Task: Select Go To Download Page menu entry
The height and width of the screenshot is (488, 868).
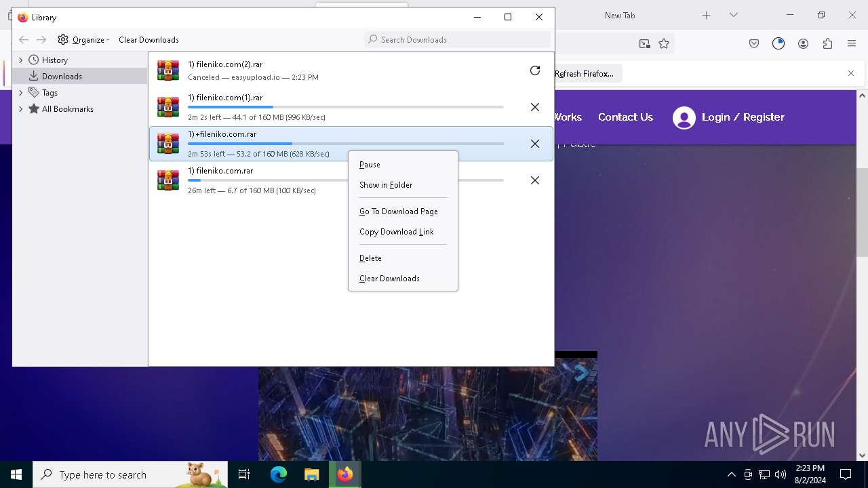Action: [x=403, y=211]
